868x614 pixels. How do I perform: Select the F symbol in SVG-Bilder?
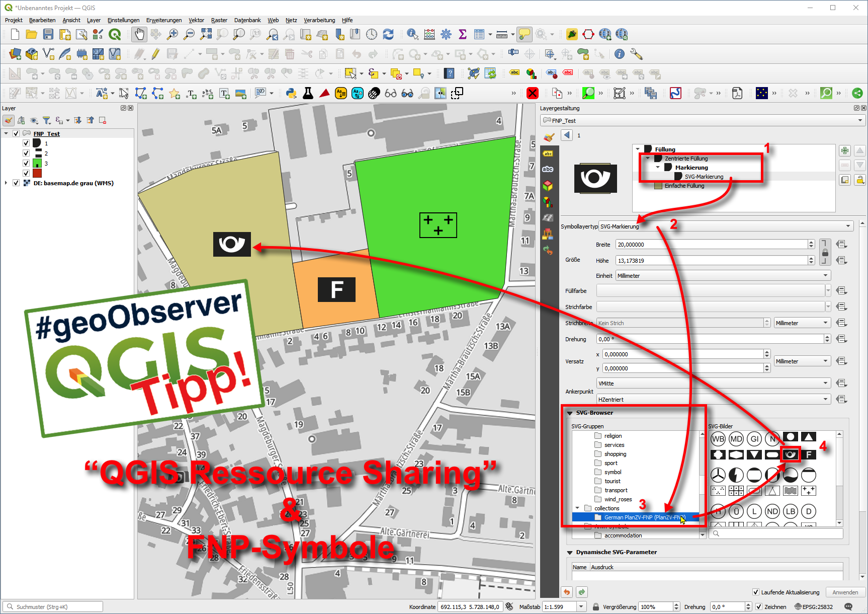(x=809, y=454)
